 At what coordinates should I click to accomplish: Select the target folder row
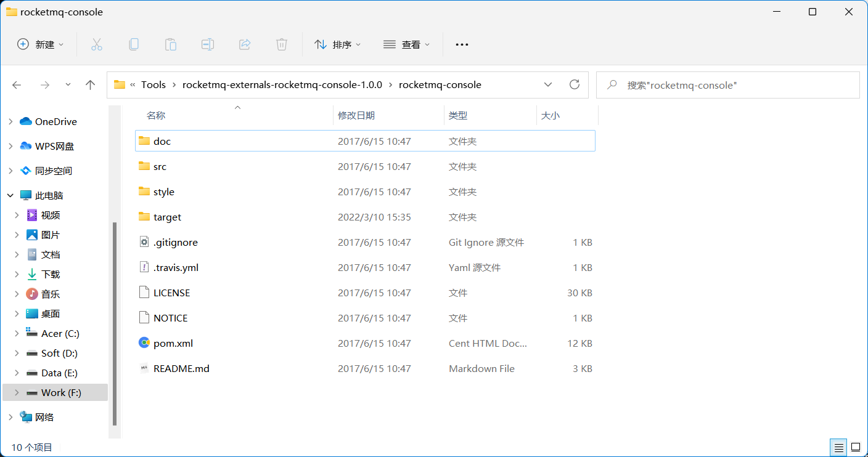365,217
